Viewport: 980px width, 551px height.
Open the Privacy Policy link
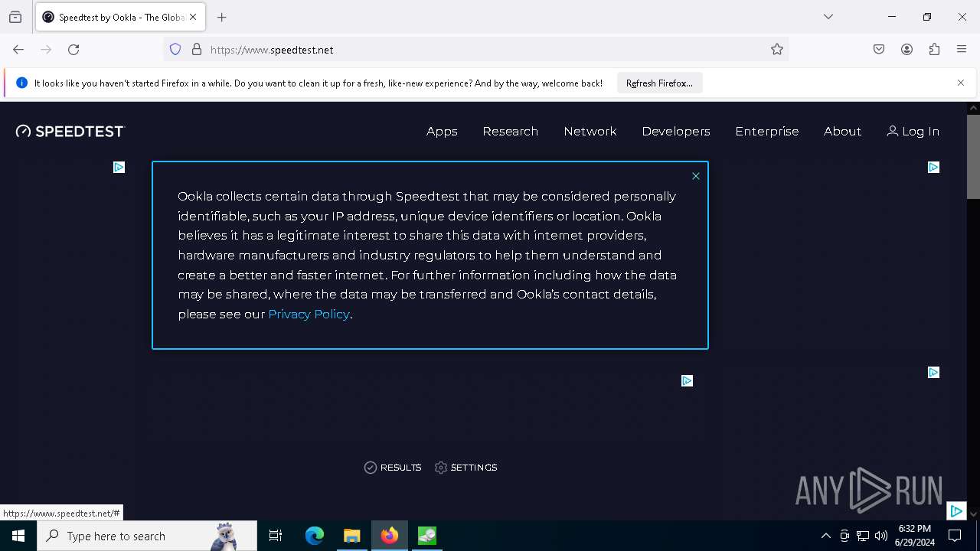click(309, 314)
